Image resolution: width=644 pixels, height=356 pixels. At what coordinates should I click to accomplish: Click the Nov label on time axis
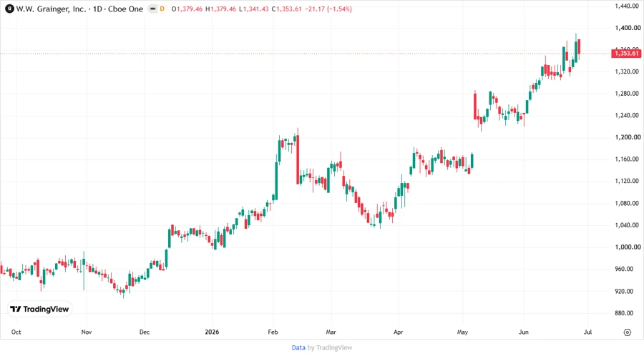[87, 332]
